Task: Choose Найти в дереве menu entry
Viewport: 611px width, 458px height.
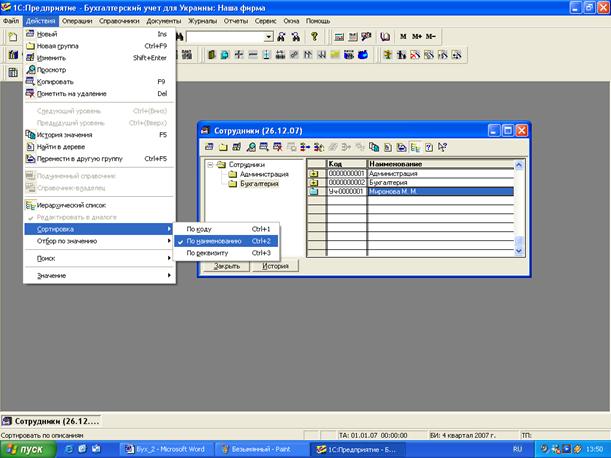Action: [99, 147]
